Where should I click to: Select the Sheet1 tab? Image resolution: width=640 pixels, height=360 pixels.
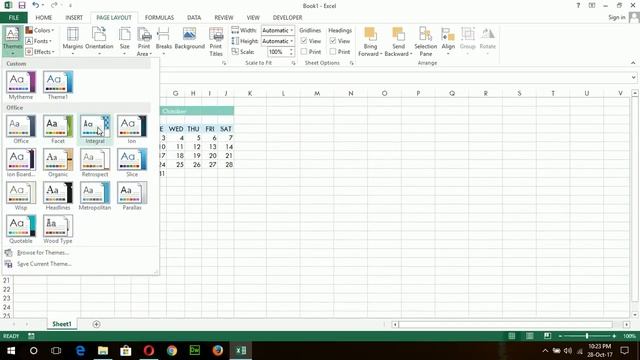coord(62,324)
